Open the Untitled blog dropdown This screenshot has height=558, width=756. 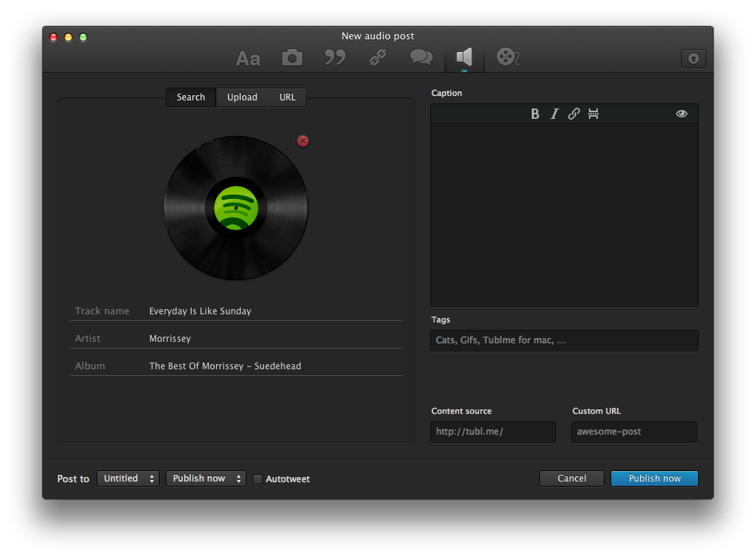[128, 478]
